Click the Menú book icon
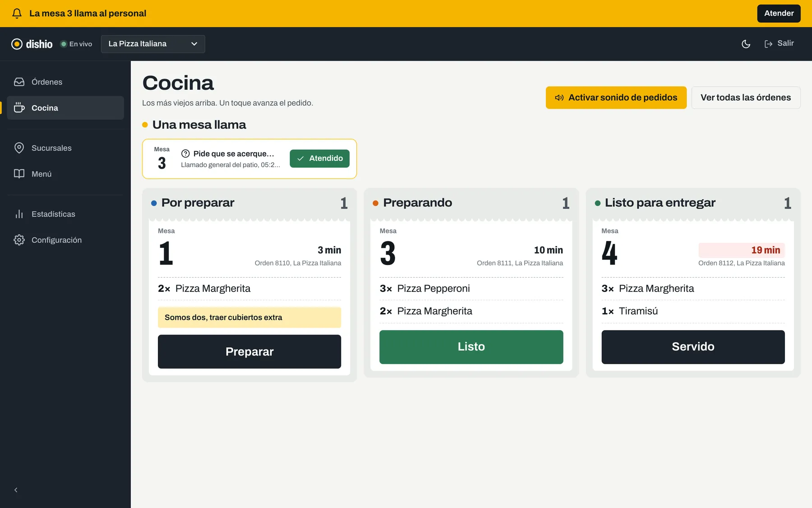 tap(19, 174)
